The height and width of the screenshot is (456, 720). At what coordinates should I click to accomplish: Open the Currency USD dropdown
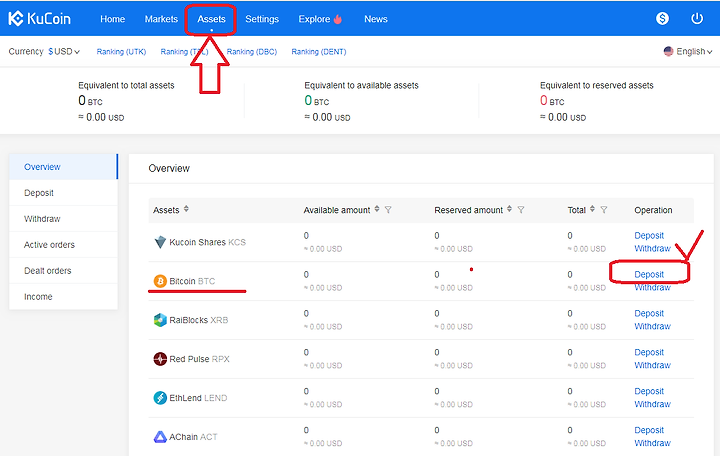[x=64, y=51]
